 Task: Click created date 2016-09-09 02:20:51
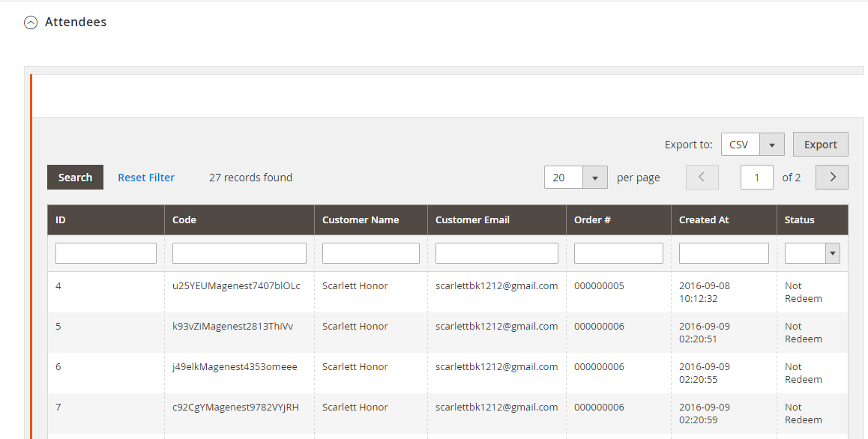pyautogui.click(x=704, y=332)
